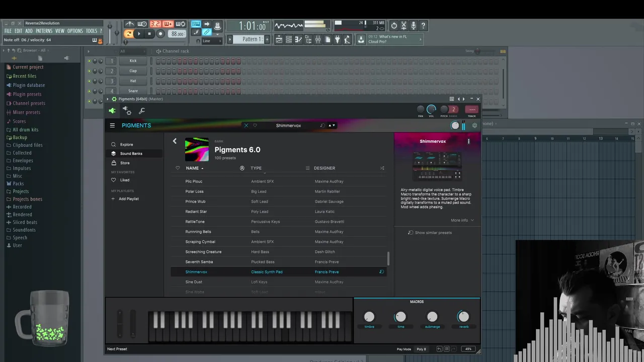Viewport: 644px width, 362px height.
Task: Toggle the Kick channel mute LED
Action: point(89,61)
